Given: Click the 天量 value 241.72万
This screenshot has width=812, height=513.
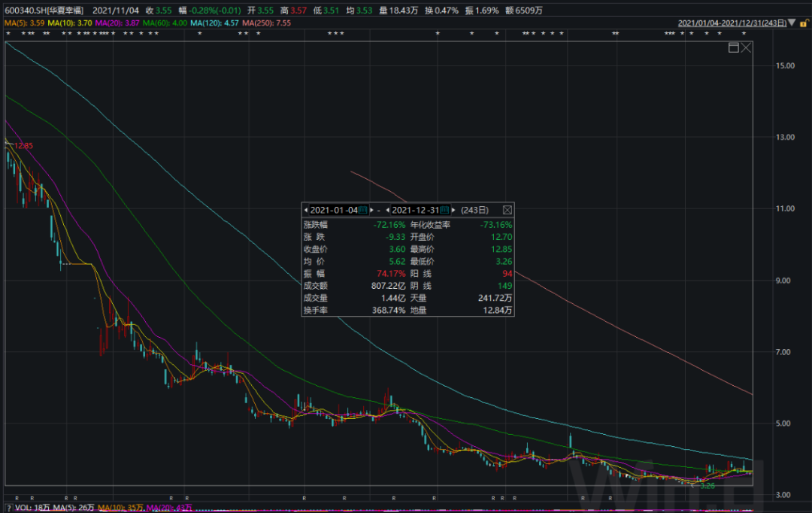Looking at the screenshot, I should click(495, 298).
